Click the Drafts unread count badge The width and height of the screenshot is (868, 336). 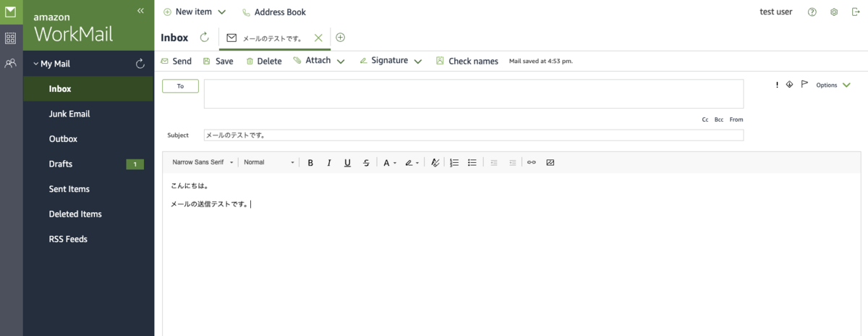point(135,164)
